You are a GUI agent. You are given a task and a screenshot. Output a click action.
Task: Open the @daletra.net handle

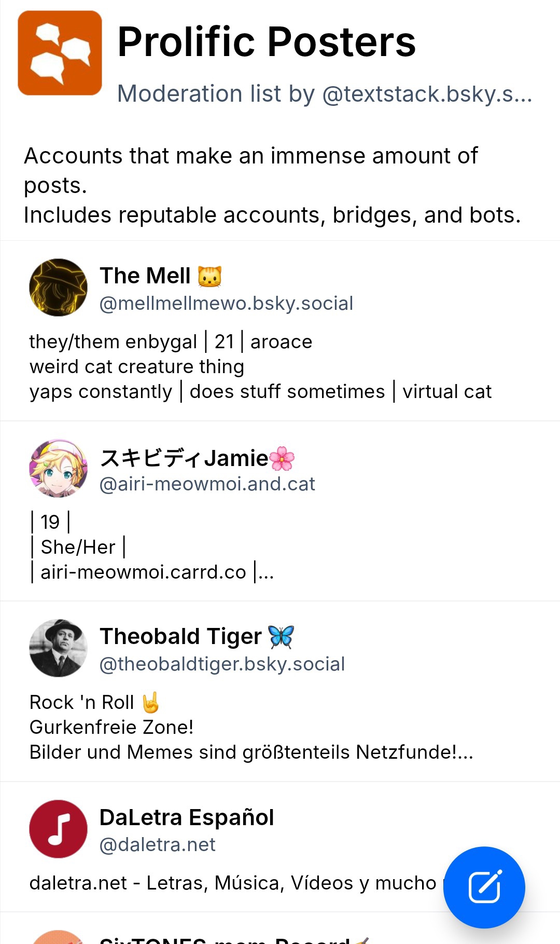157,844
